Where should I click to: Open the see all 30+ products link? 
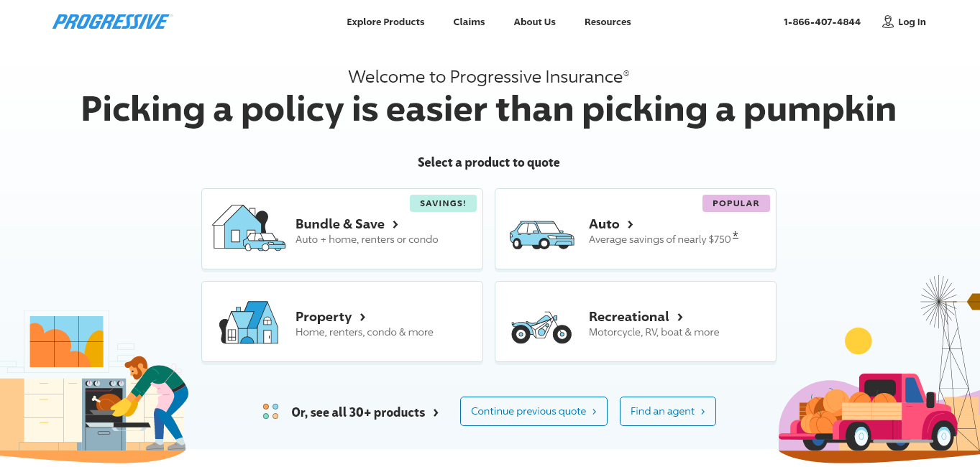tap(357, 412)
